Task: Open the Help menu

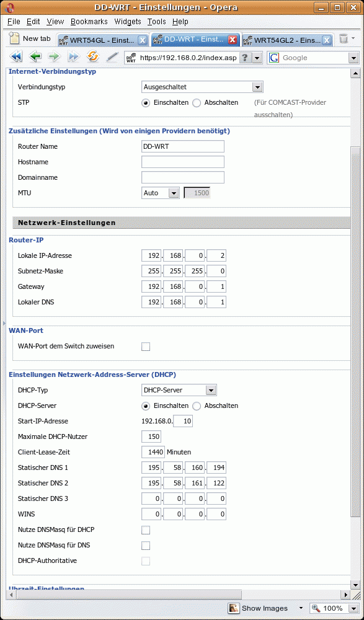Action: [x=180, y=22]
